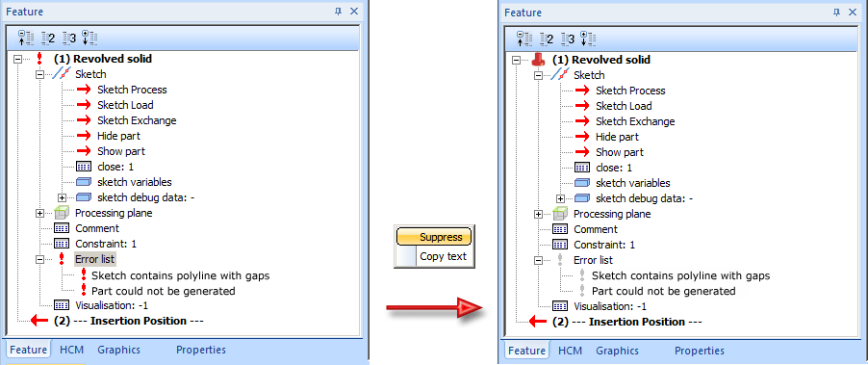Click level 2 expand icon in right toolbar
The image size is (868, 365).
(x=547, y=39)
